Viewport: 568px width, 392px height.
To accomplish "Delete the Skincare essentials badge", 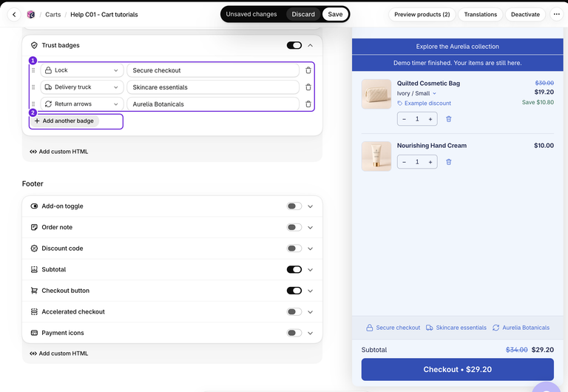I will (x=308, y=87).
